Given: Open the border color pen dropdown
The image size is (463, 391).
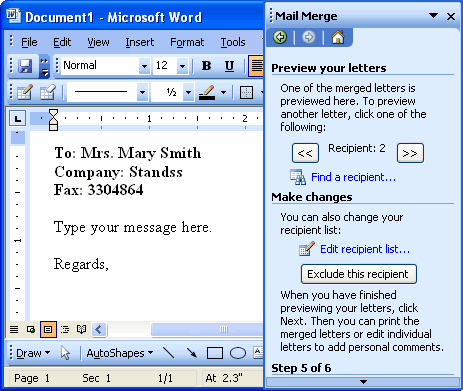Looking at the screenshot, I should (x=223, y=92).
